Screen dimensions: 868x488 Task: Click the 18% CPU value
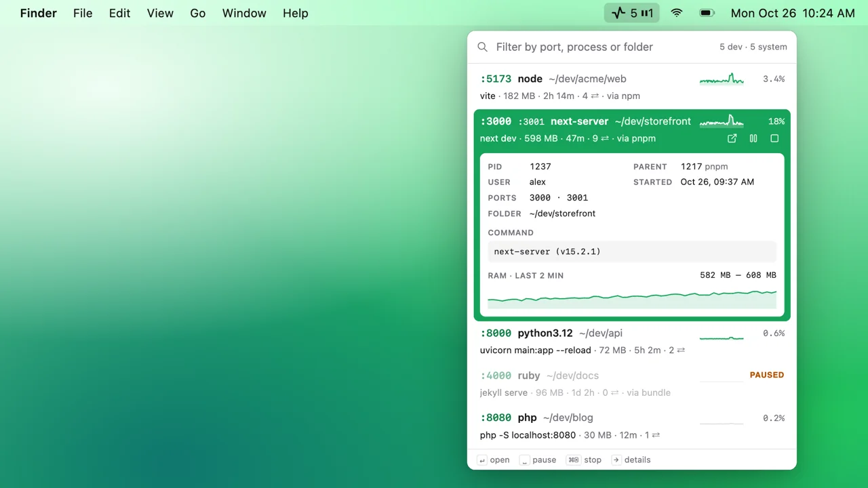[776, 121]
